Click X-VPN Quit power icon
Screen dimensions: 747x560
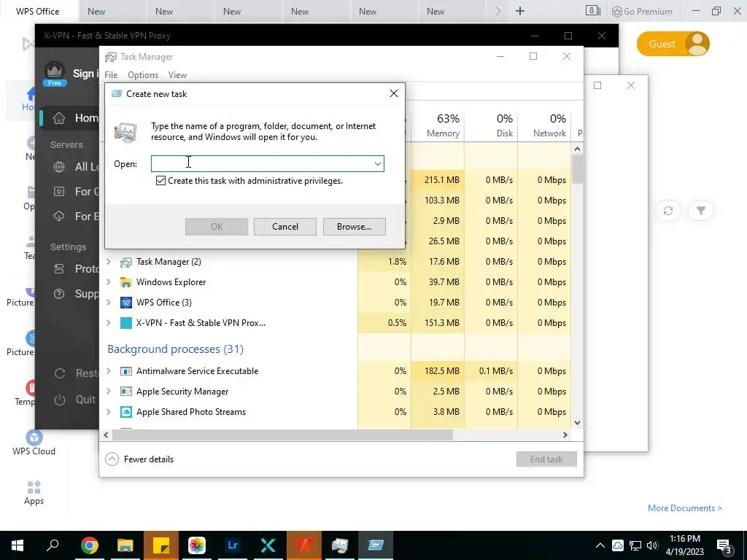[x=60, y=400]
